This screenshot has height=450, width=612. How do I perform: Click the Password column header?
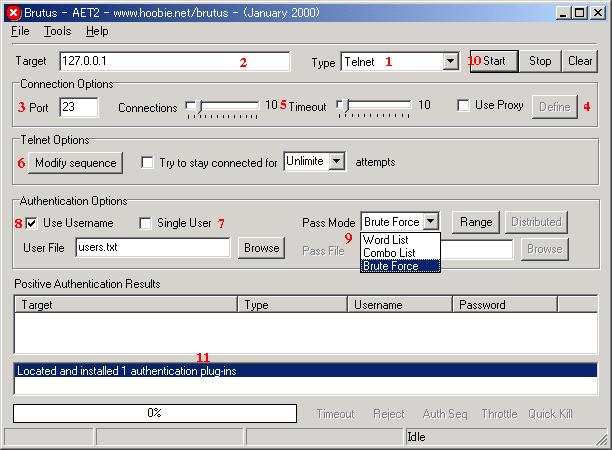(x=505, y=304)
